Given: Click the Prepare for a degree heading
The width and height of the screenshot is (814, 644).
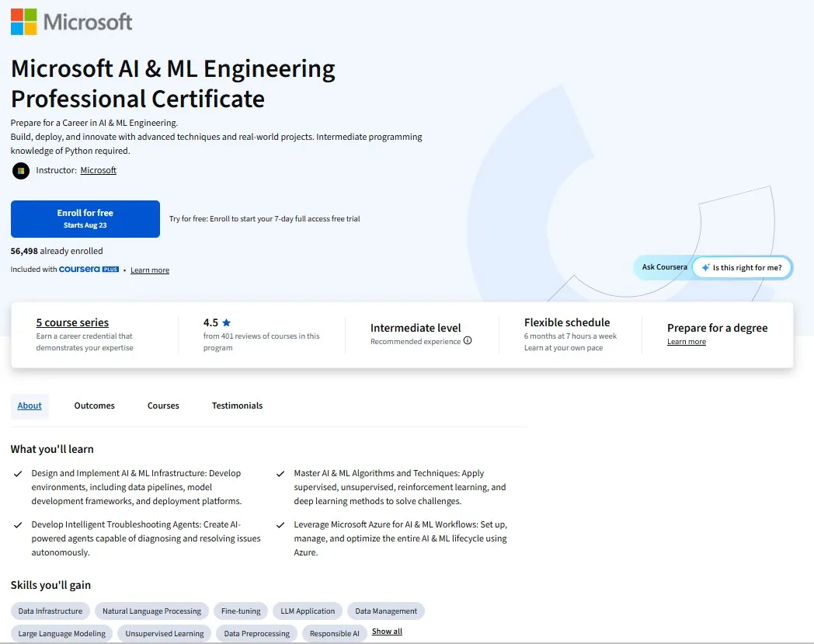Looking at the screenshot, I should 717,329.
